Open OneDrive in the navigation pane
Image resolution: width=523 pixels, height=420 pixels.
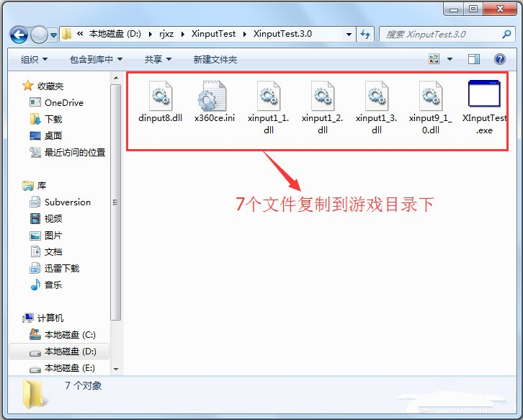point(63,102)
